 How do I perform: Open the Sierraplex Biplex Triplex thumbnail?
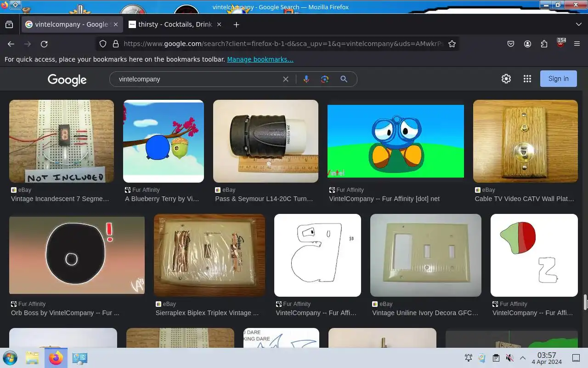[209, 255]
